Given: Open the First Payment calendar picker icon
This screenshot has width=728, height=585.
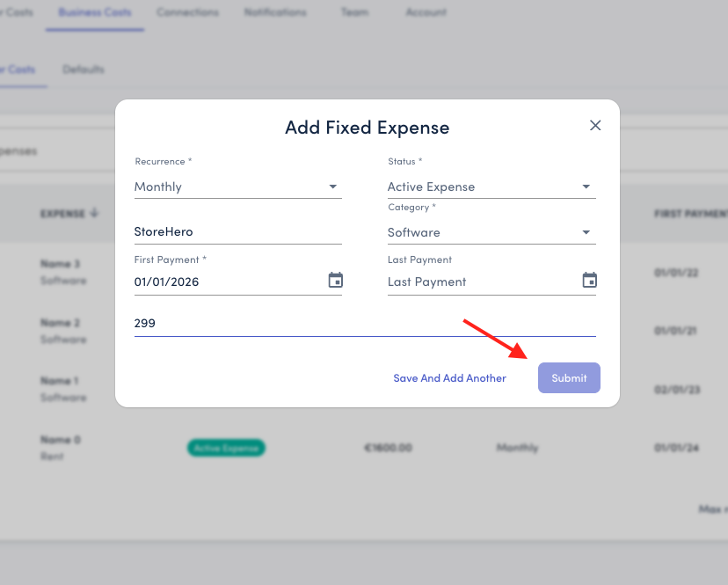Looking at the screenshot, I should tap(335, 281).
